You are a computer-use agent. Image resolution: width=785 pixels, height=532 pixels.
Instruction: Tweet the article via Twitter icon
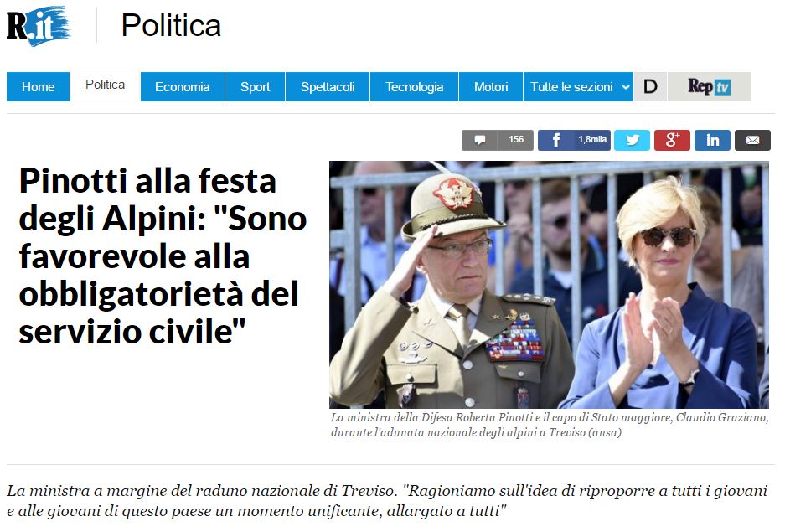[632, 140]
